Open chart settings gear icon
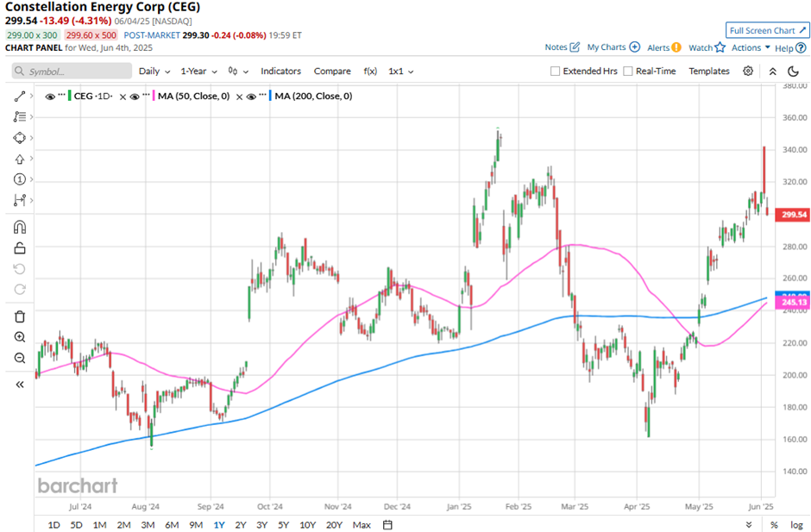The width and height of the screenshot is (811, 532). (x=748, y=72)
